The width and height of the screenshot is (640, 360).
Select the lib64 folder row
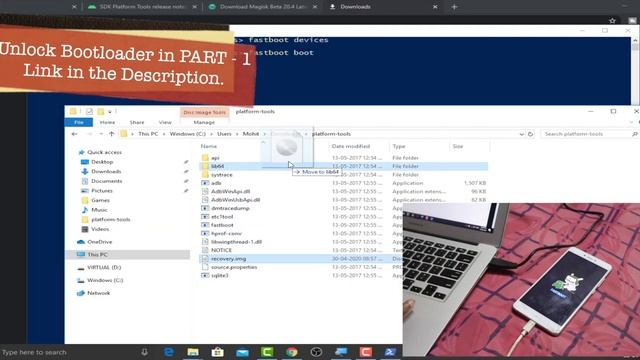pyautogui.click(x=343, y=166)
